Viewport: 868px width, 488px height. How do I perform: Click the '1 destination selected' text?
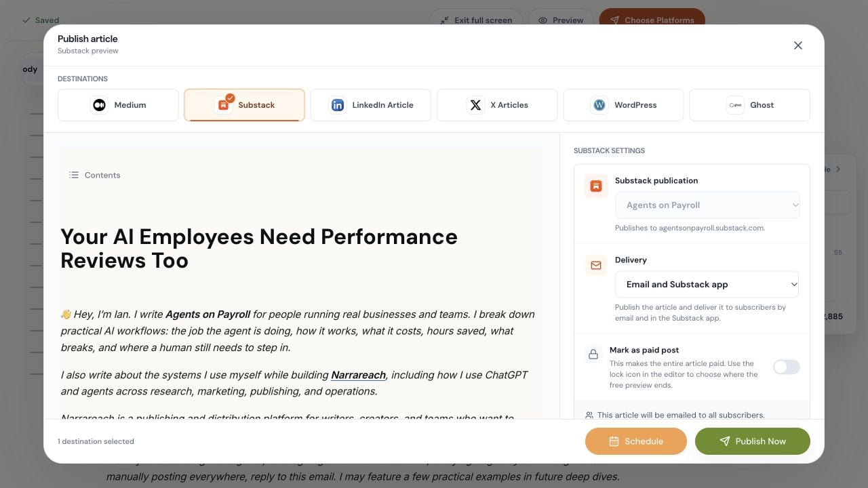pos(96,441)
